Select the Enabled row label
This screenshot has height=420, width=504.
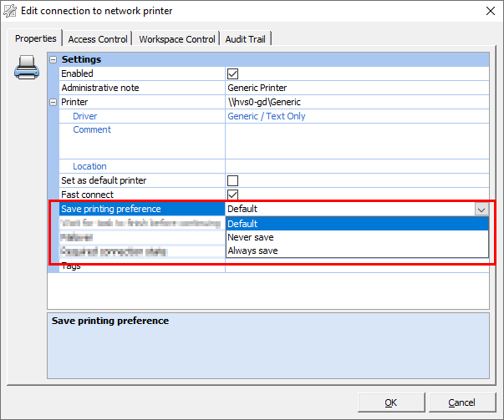[142, 73]
